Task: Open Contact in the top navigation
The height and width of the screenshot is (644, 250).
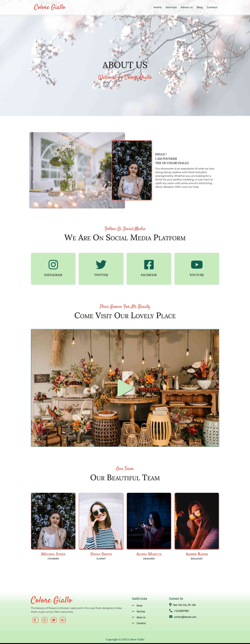Action: click(x=212, y=7)
